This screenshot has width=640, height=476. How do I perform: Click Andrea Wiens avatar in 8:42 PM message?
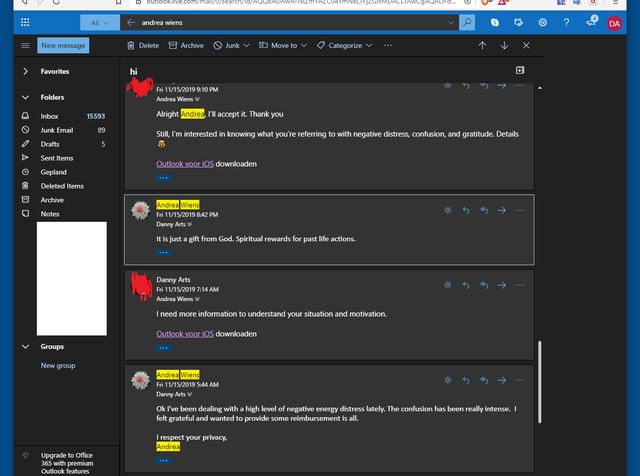tap(140, 211)
